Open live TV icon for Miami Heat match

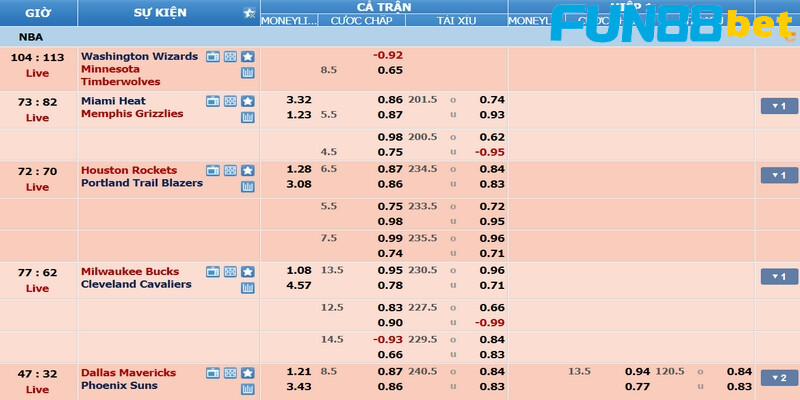[213, 101]
